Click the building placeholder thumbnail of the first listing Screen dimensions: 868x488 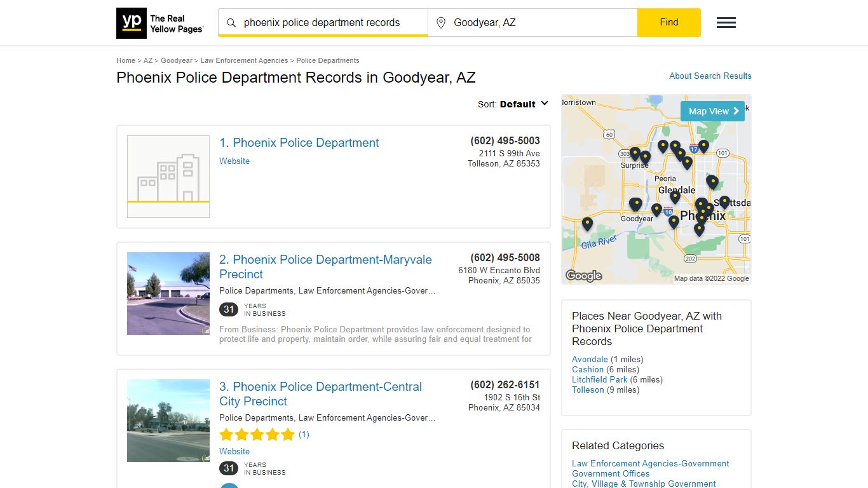tap(168, 177)
